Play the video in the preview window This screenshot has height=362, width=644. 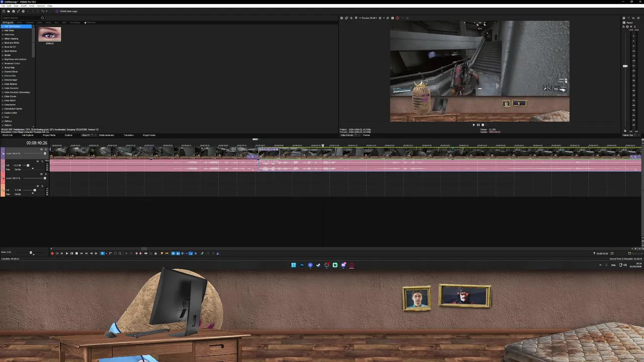point(473,125)
